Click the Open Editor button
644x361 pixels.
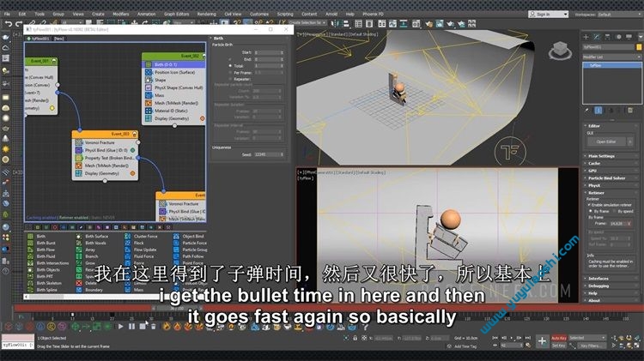pos(606,141)
